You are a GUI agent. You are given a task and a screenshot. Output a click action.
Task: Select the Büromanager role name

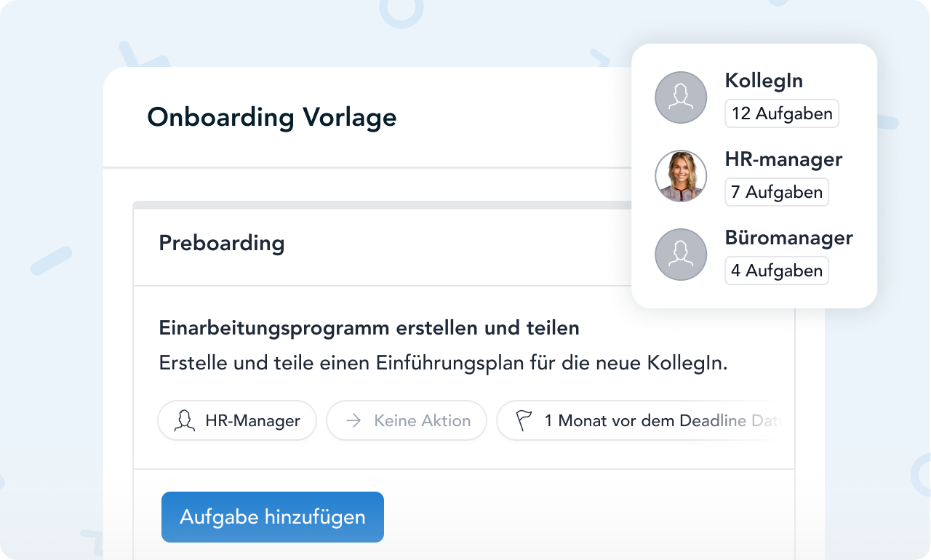coord(788,238)
